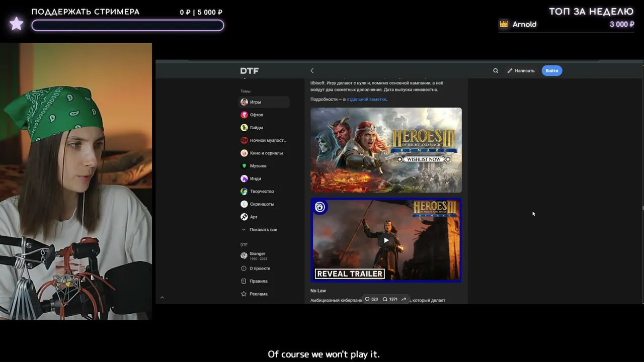This screenshot has height=362, width=644.
Task: Open the Кино и сериалы topic
Action: pos(264,153)
